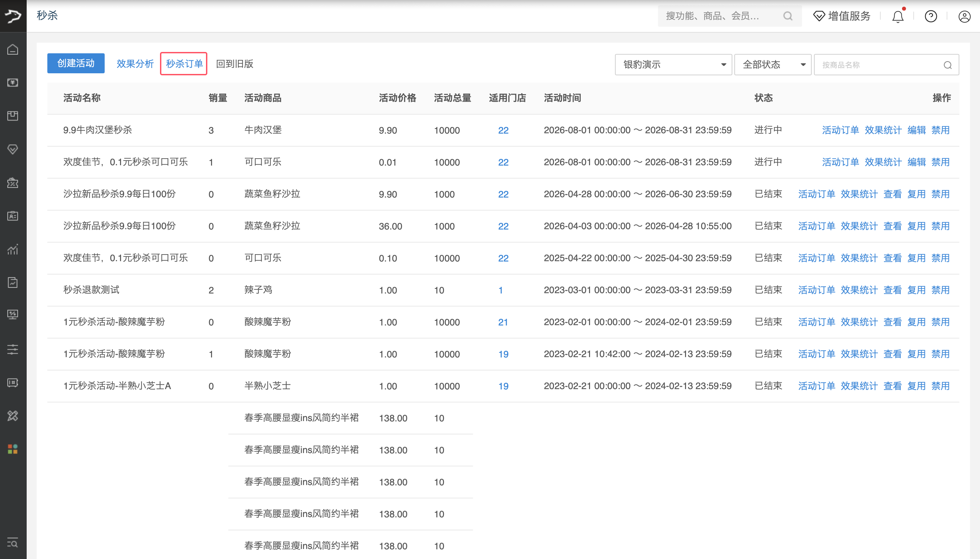Image resolution: width=980 pixels, height=559 pixels.
Task: Select the 秒杀退款测试 activity name
Action: [x=91, y=290]
